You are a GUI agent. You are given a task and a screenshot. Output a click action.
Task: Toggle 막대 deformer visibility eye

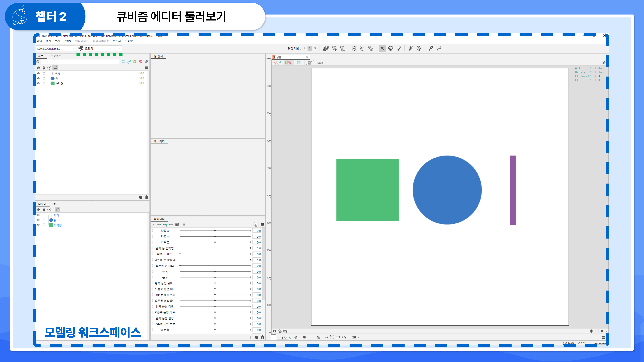click(x=38, y=215)
